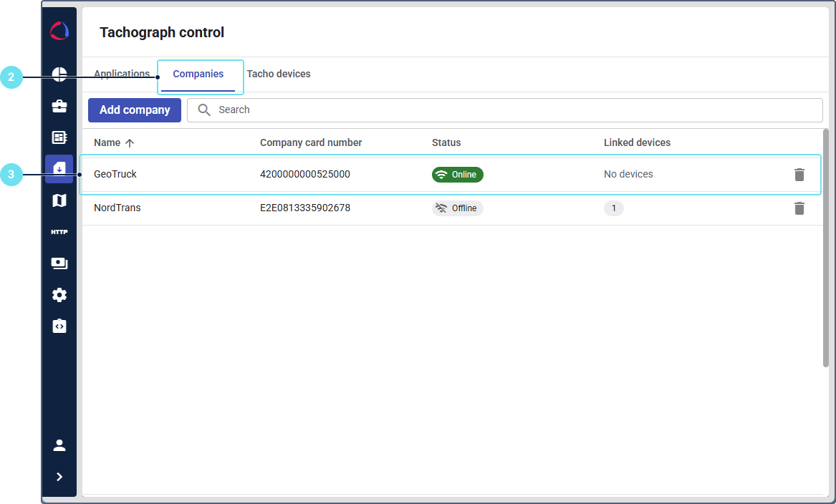The width and height of the screenshot is (836, 504).
Task: Open the map icon in sidebar
Action: (x=59, y=200)
